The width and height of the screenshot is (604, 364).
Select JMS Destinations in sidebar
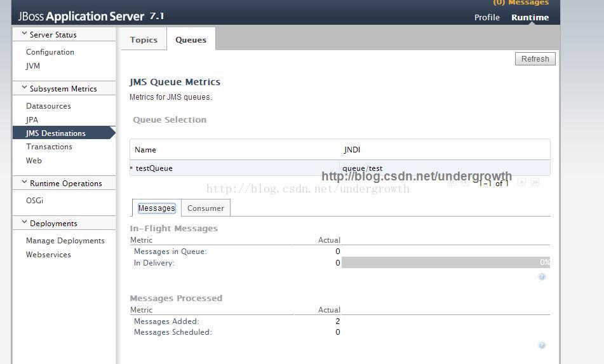64,133
